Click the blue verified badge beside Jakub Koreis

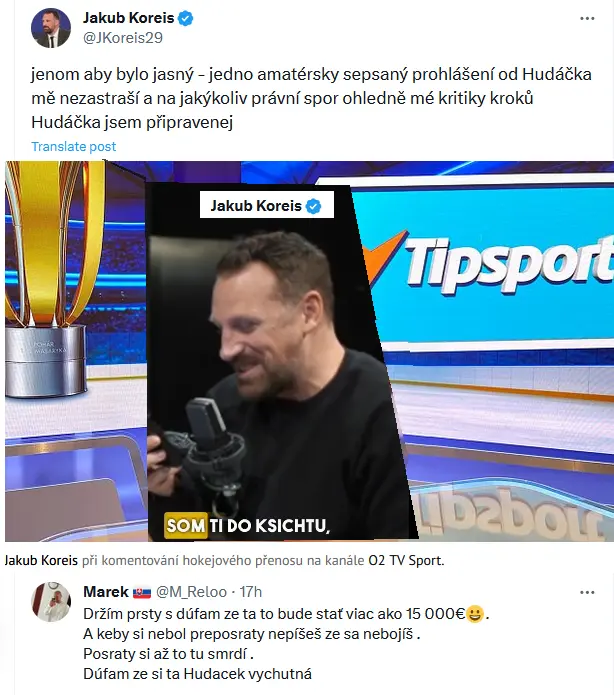tap(185, 19)
